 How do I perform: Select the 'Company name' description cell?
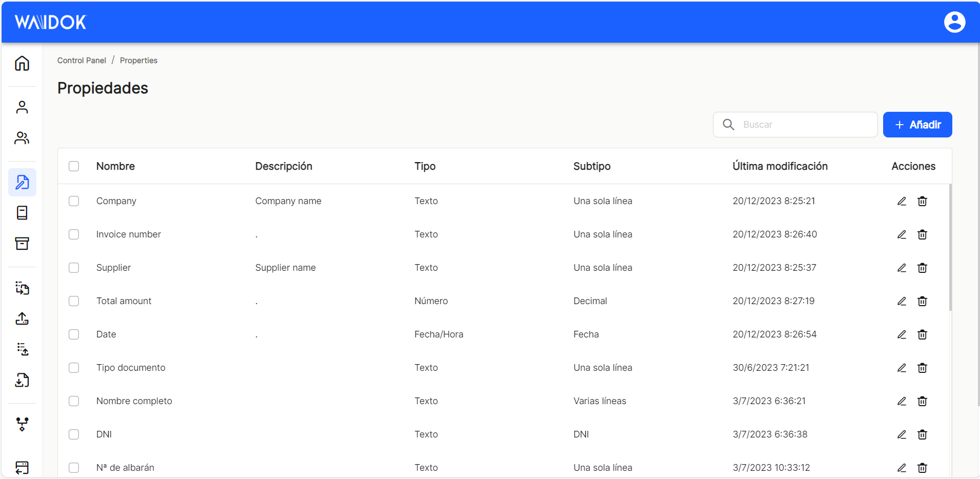288,201
